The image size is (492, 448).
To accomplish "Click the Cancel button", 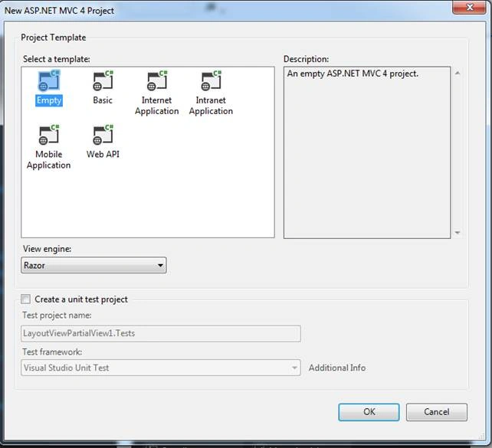I will (x=437, y=412).
